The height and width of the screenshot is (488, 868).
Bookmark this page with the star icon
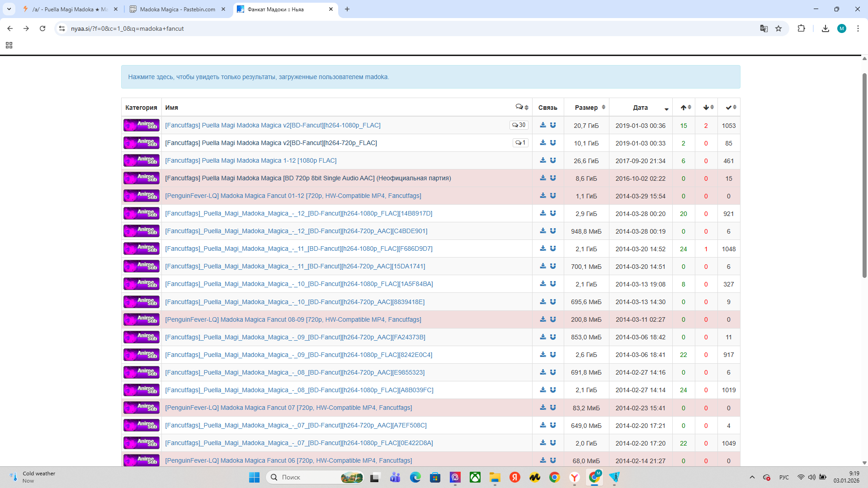click(778, 28)
